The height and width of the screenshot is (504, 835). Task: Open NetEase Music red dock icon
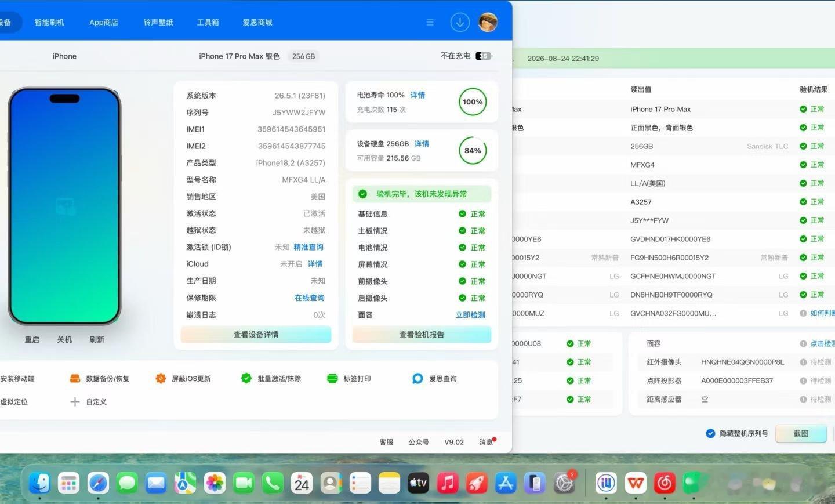click(665, 483)
